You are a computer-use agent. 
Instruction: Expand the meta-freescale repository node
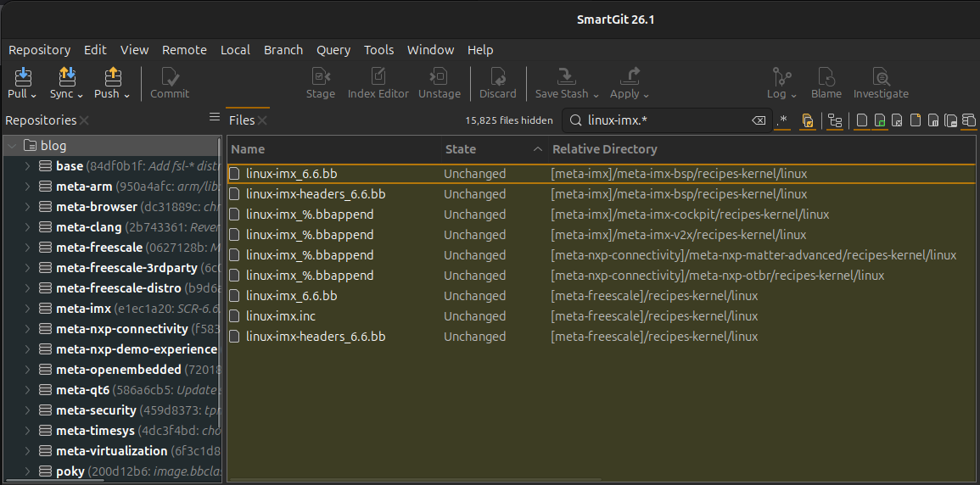[27, 248]
